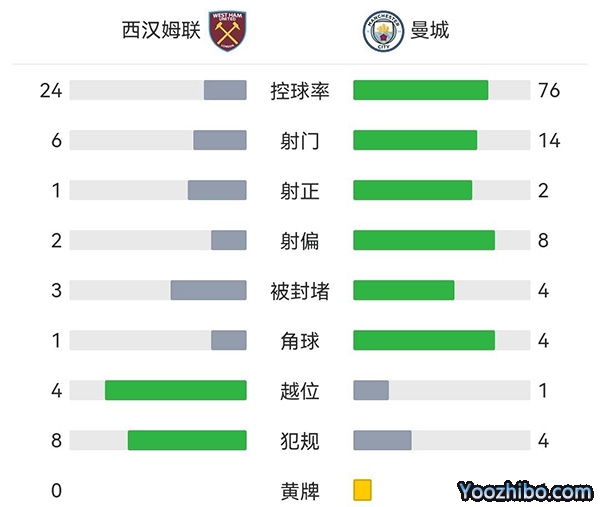600x507 pixels.
Task: Click West Ham's gray 被封堵 bar
Action: coord(208,291)
